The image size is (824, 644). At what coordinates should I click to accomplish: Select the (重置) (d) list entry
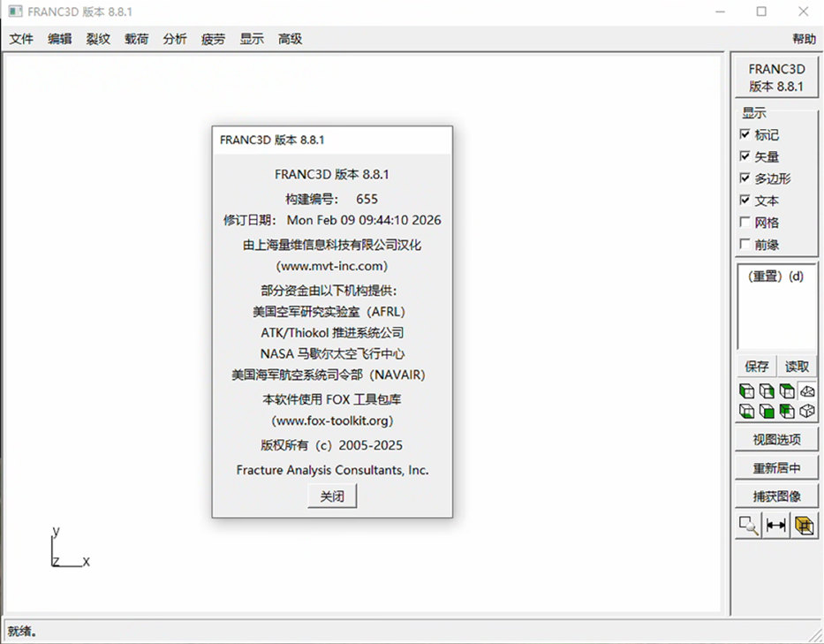point(775,276)
